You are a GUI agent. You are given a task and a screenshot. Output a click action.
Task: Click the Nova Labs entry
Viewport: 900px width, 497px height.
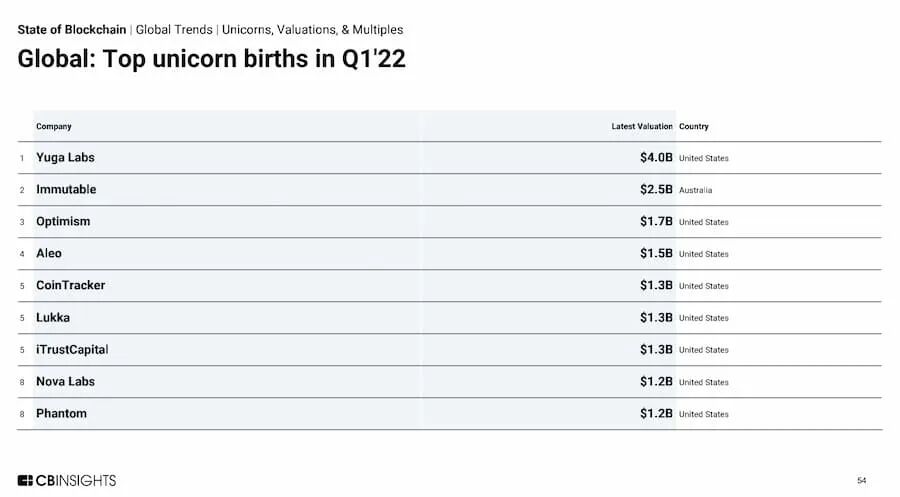[65, 382]
